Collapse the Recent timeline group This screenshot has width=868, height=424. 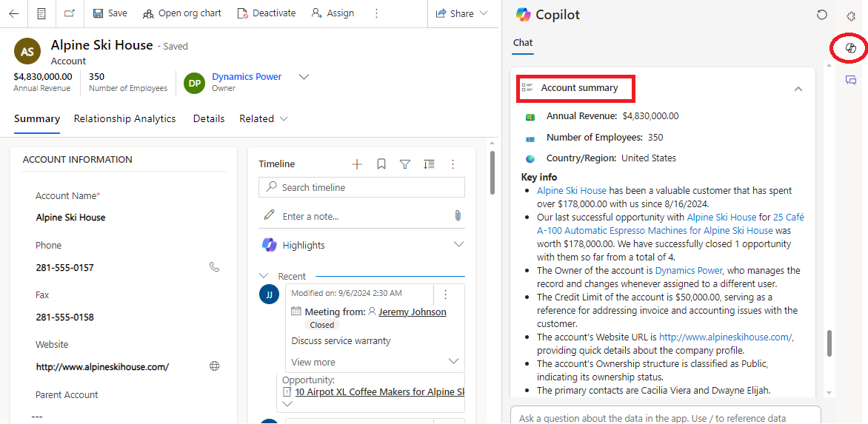(264, 276)
